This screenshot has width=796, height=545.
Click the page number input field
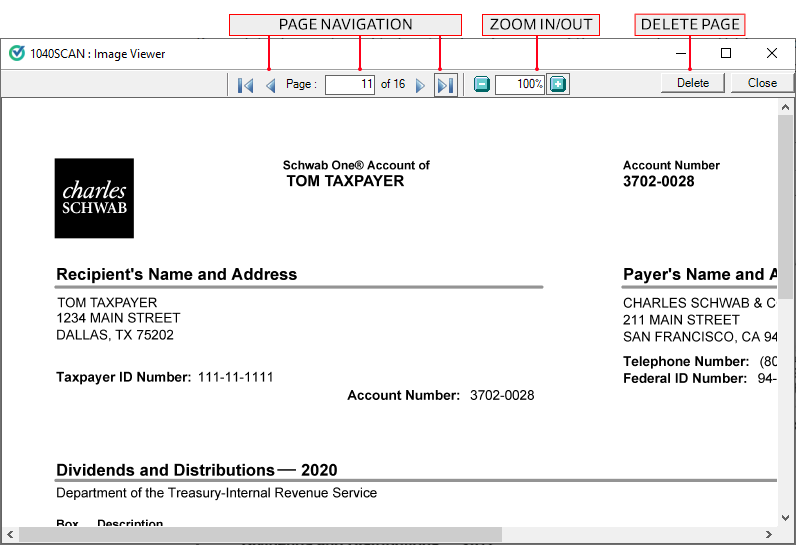(349, 85)
